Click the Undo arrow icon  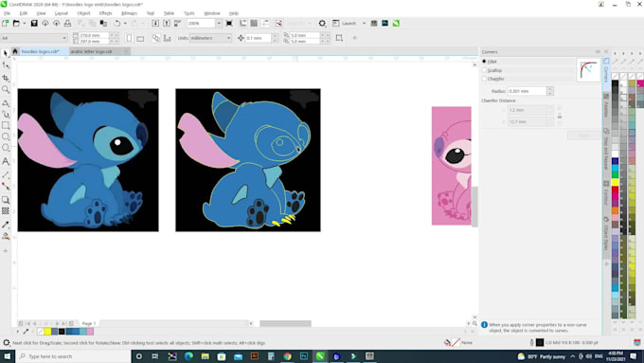[117, 24]
